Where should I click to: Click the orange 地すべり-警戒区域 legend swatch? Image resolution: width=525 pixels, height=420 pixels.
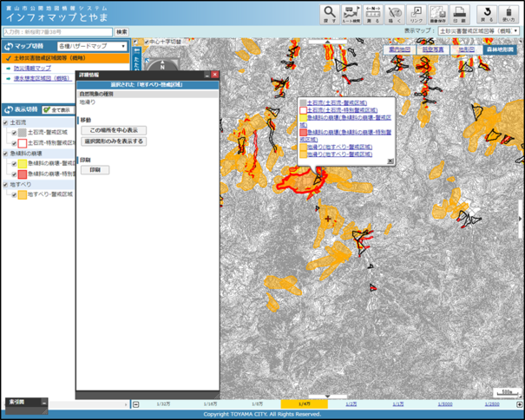coord(23,194)
